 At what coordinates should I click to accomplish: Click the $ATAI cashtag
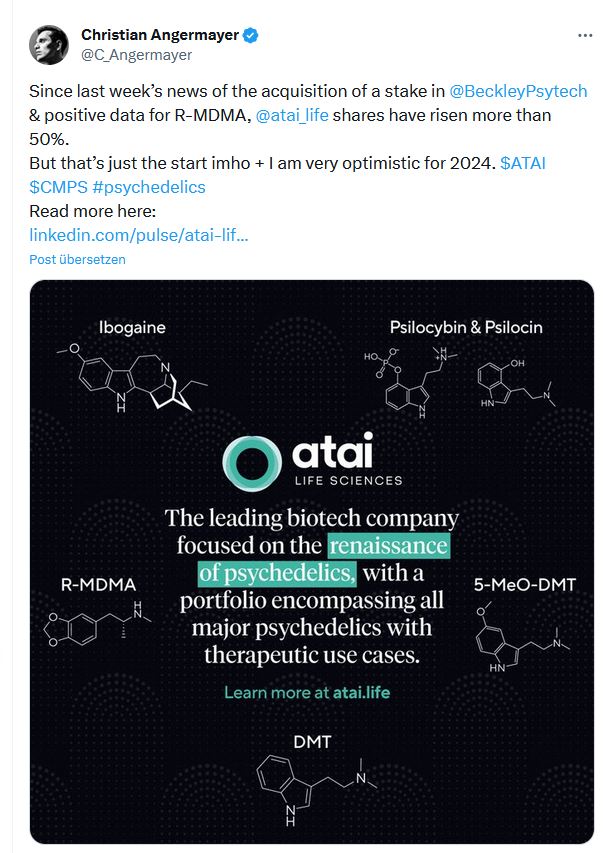tap(524, 162)
